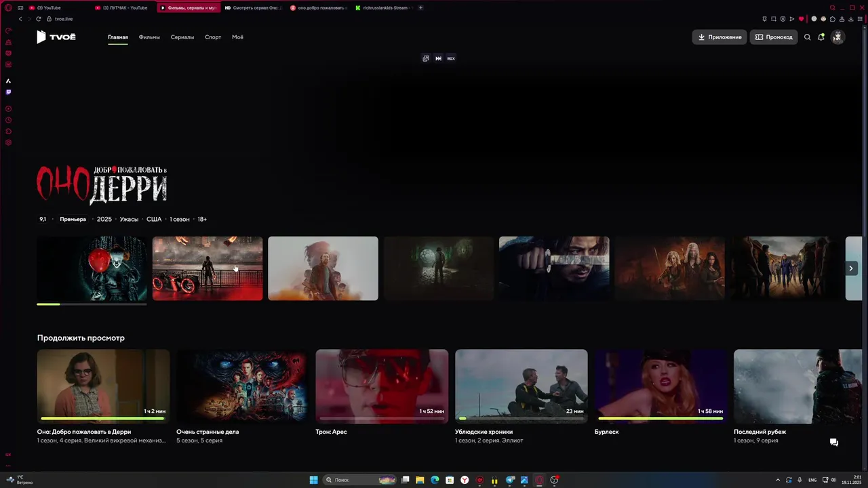Click the RGX icon in the video overlay
Viewport: 868px width, 488px height.
pyautogui.click(x=451, y=58)
